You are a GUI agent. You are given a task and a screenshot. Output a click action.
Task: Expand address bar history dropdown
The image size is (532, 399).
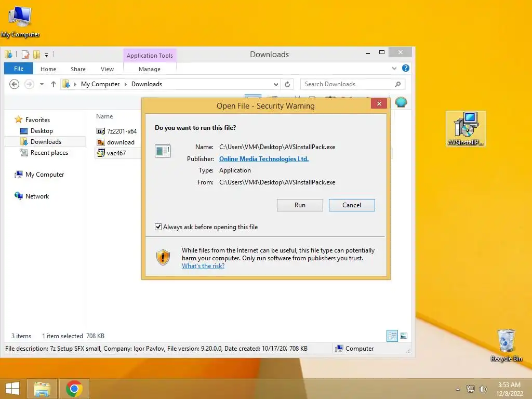tap(276, 84)
